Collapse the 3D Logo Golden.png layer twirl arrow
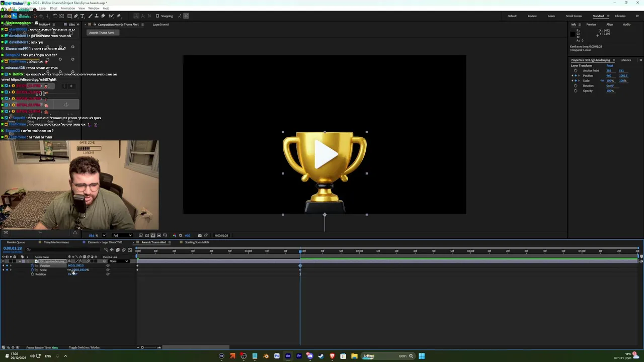The width and height of the screenshot is (644, 362). (x=20, y=261)
